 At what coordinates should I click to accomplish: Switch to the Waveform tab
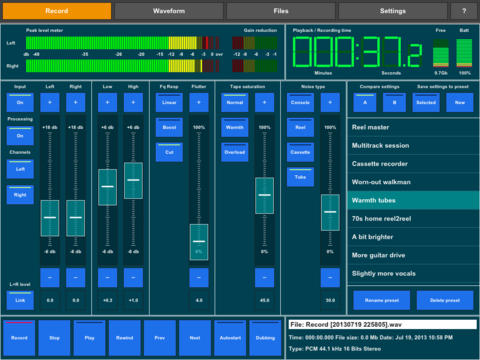[x=169, y=11]
